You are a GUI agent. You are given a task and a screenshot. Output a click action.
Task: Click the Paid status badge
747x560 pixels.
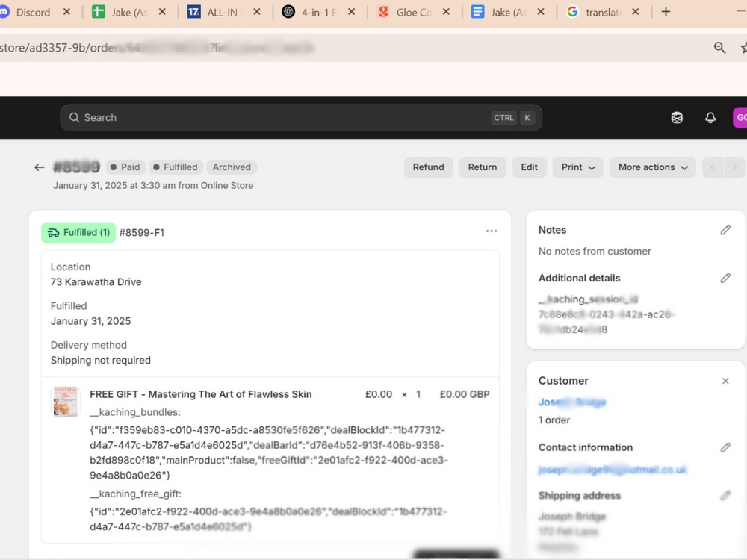pos(125,167)
